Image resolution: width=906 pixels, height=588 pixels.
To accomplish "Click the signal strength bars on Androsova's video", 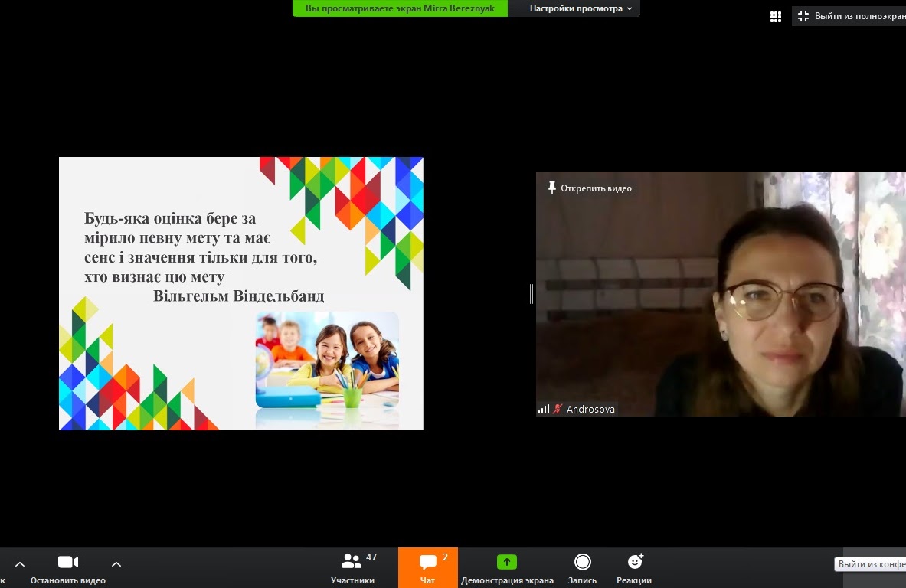I will (x=543, y=410).
